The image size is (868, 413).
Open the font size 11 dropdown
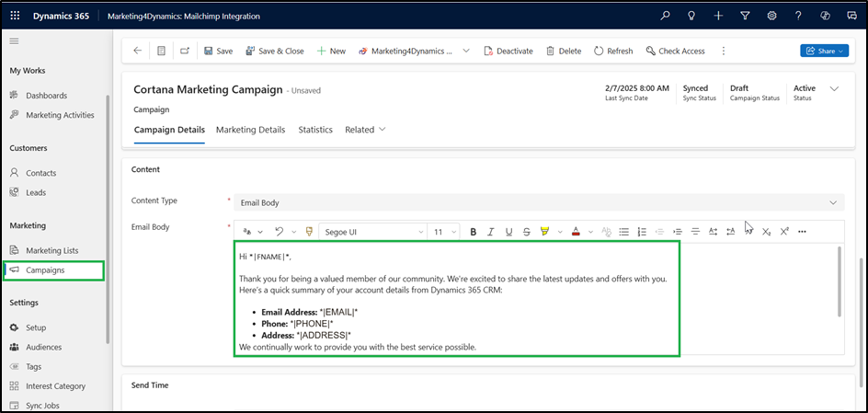click(443, 232)
